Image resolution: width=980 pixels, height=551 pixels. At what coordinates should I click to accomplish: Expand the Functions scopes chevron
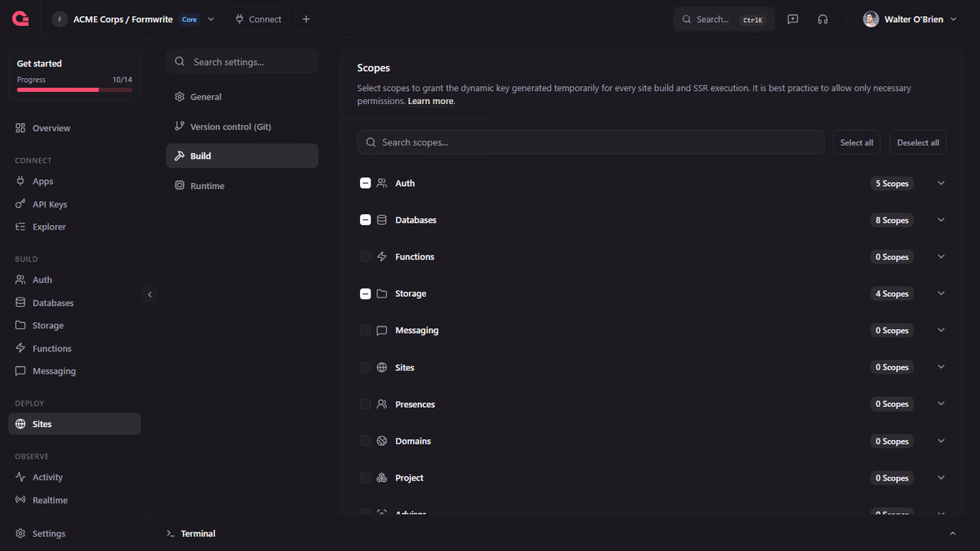click(x=942, y=256)
